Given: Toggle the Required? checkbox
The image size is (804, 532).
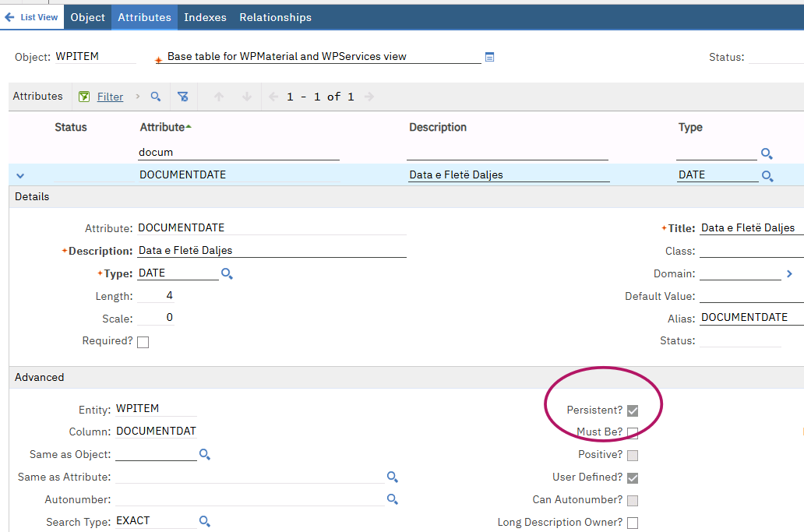Looking at the screenshot, I should [x=143, y=342].
